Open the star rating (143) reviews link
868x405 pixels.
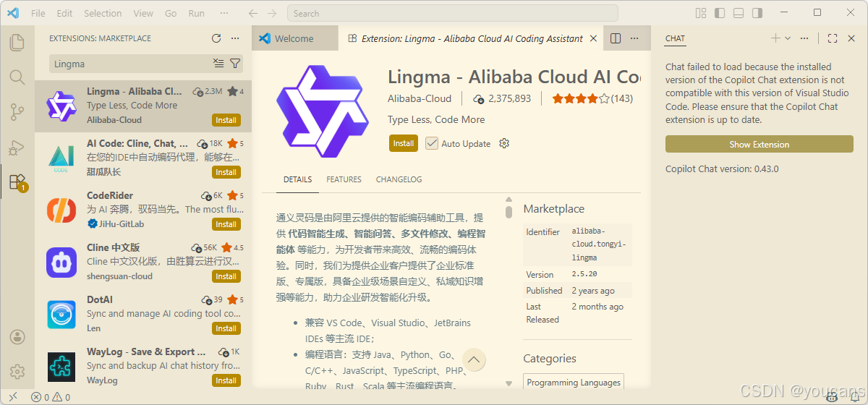tap(592, 98)
